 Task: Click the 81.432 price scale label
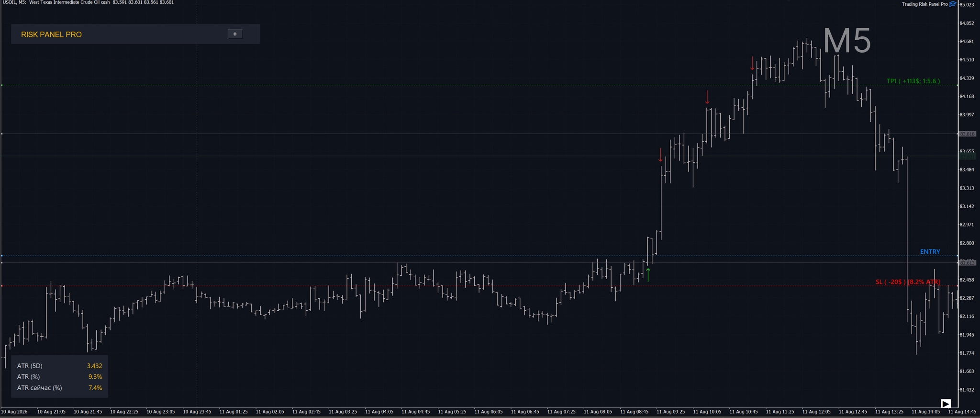(967, 390)
